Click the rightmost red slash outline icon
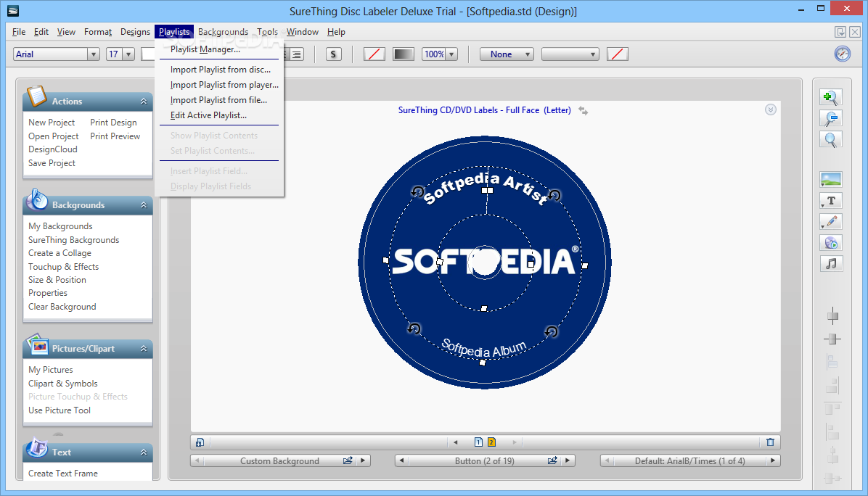The width and height of the screenshot is (868, 496). click(x=617, y=54)
